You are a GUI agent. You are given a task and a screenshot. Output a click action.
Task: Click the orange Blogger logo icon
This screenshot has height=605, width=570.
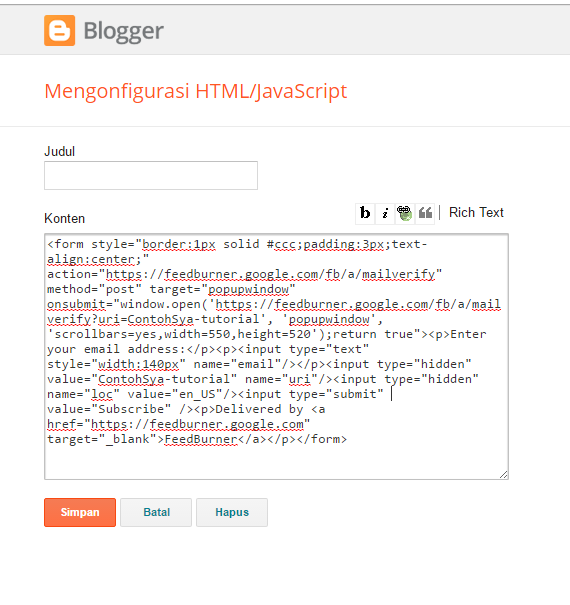point(59,30)
